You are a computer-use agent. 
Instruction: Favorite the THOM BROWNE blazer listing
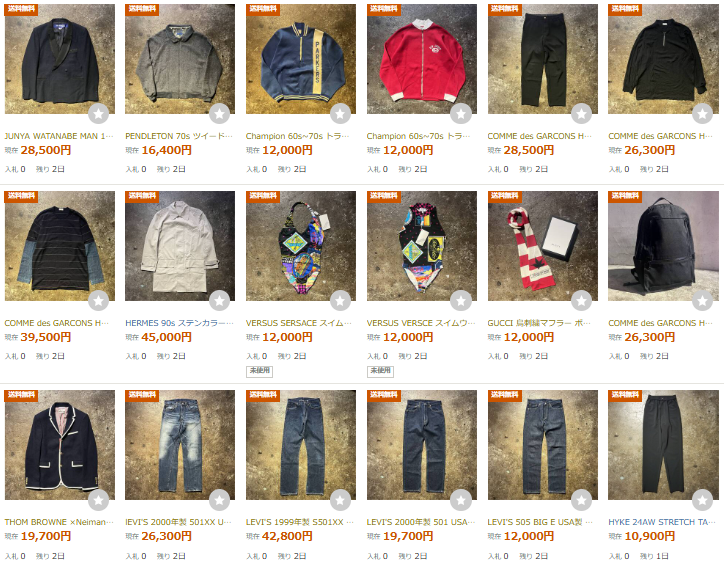click(x=98, y=499)
